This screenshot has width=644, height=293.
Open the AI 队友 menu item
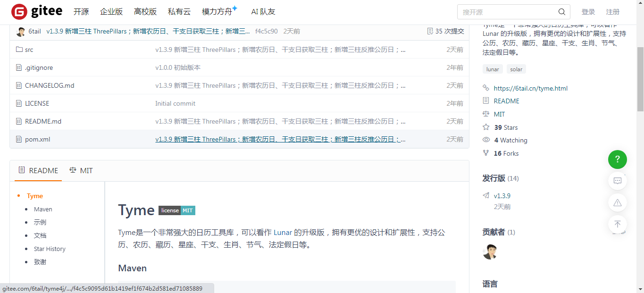[x=263, y=12]
